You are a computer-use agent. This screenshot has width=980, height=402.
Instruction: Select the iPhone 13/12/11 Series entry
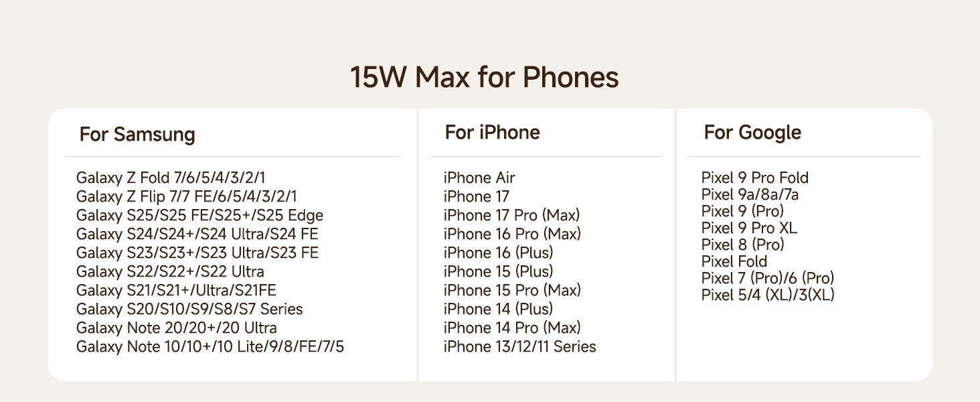(519, 347)
